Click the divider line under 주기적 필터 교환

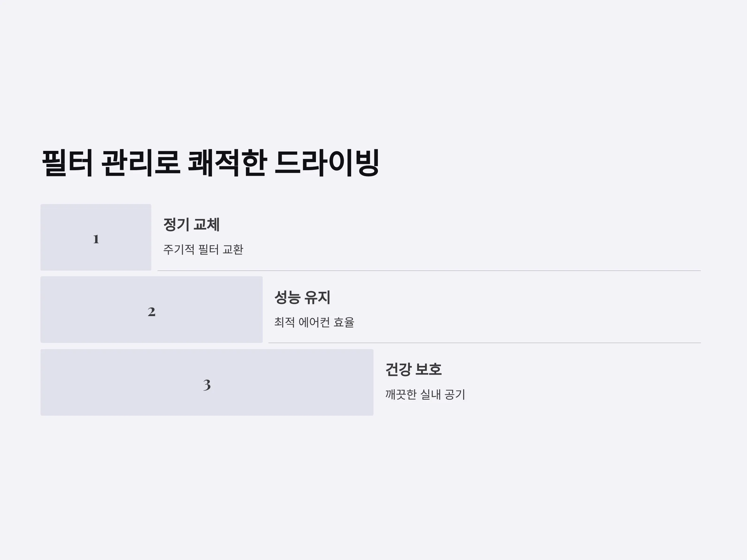pyautogui.click(x=429, y=271)
